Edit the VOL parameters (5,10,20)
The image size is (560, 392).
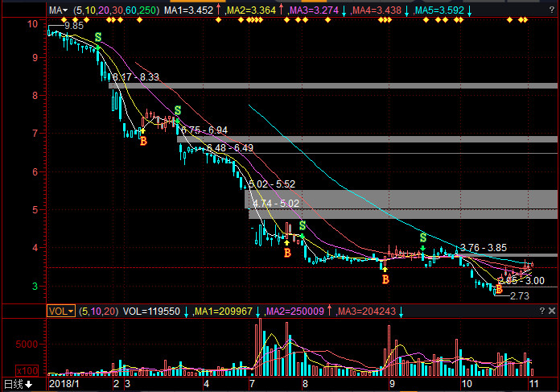(98, 311)
